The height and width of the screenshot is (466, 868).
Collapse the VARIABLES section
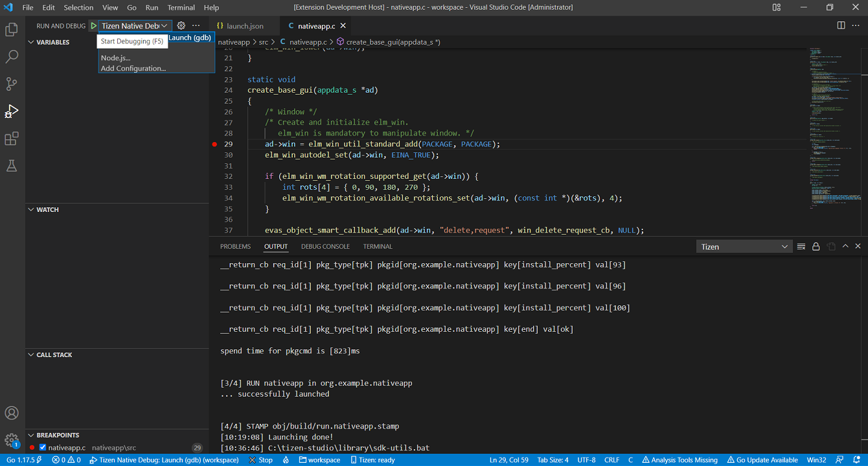(x=30, y=41)
